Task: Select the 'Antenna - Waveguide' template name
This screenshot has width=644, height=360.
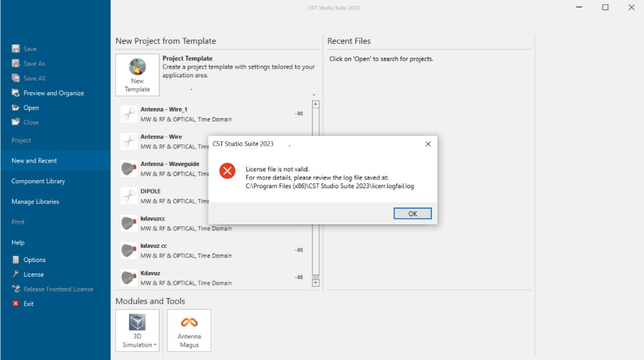Action: (170, 164)
